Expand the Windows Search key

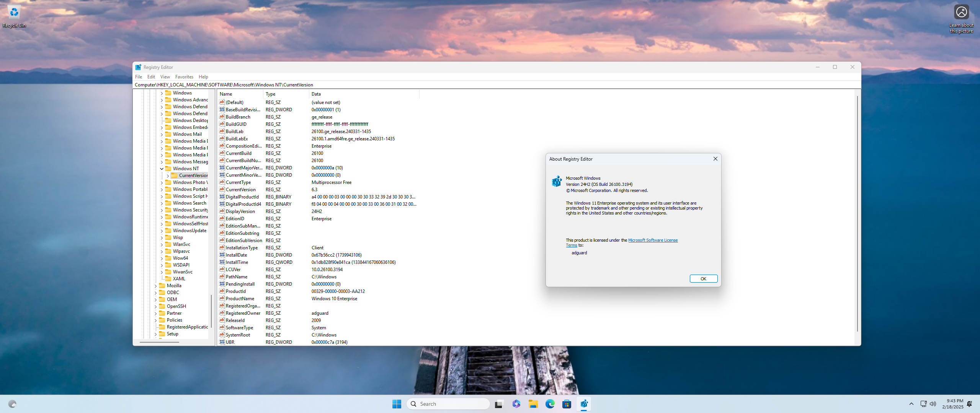[x=162, y=203]
